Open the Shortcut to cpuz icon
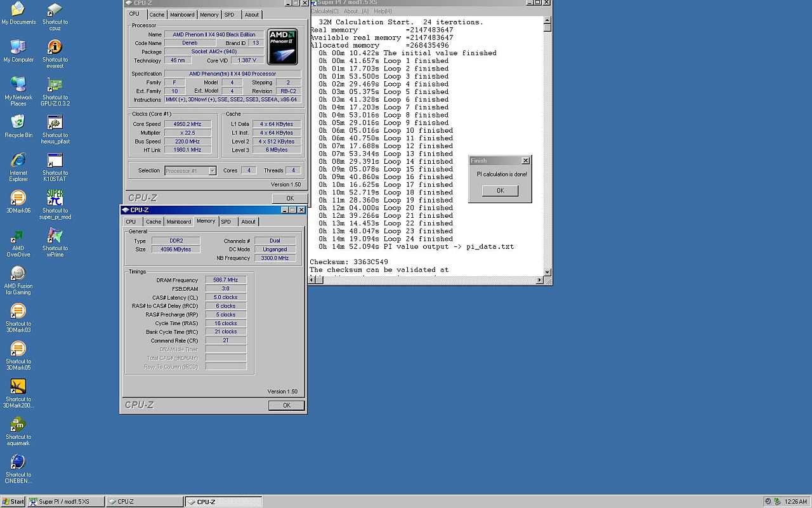 point(55,17)
